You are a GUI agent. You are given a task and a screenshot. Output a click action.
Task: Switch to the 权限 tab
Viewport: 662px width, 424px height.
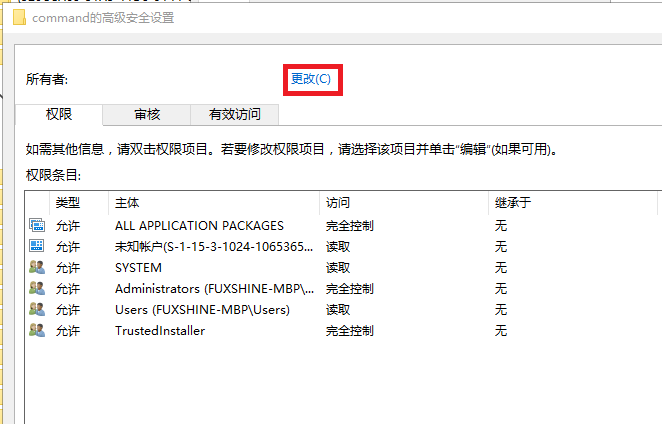pos(59,114)
